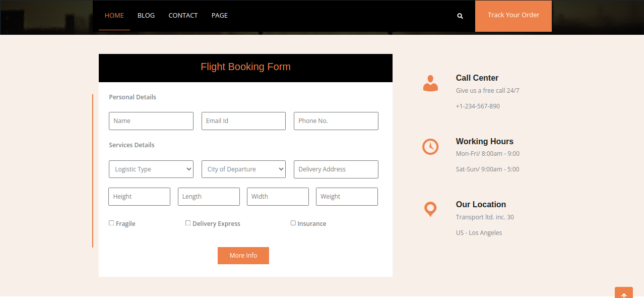This screenshot has width=644, height=298.
Task: Go to the Home menu item
Action: [x=114, y=16]
